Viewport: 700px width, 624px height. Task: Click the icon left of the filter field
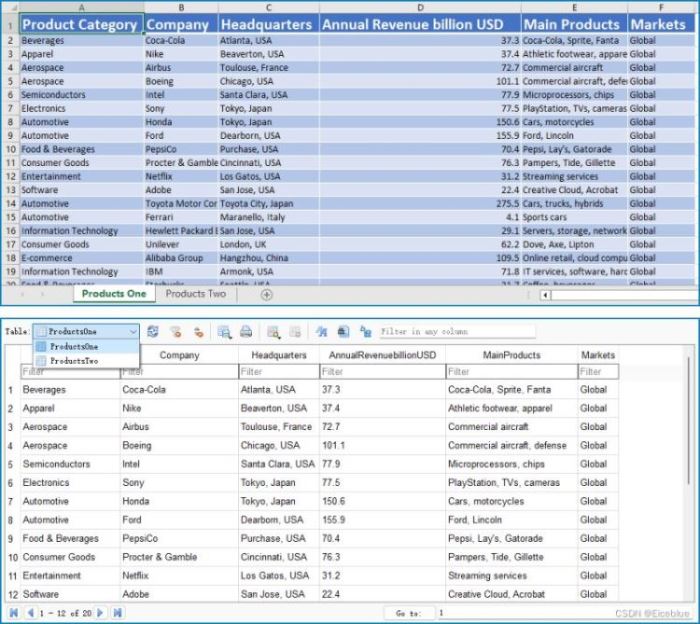pyautogui.click(x=366, y=332)
